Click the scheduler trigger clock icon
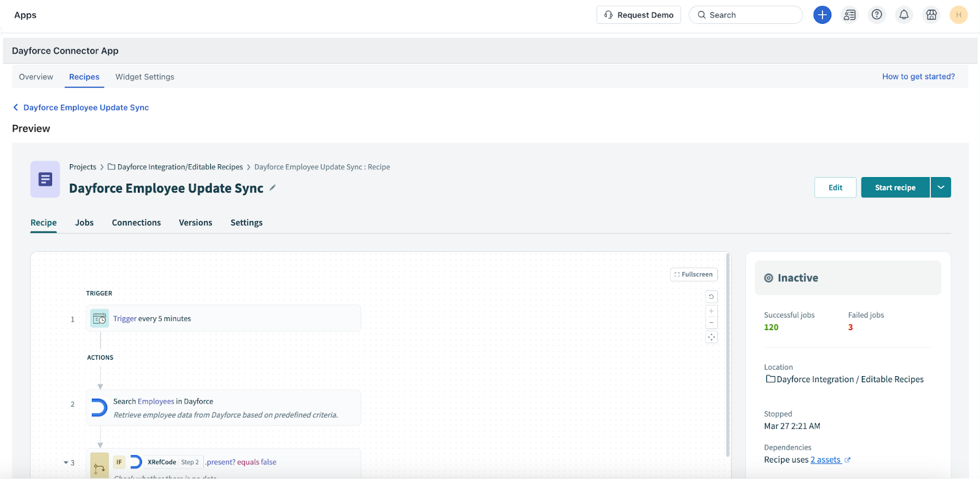 tap(99, 319)
